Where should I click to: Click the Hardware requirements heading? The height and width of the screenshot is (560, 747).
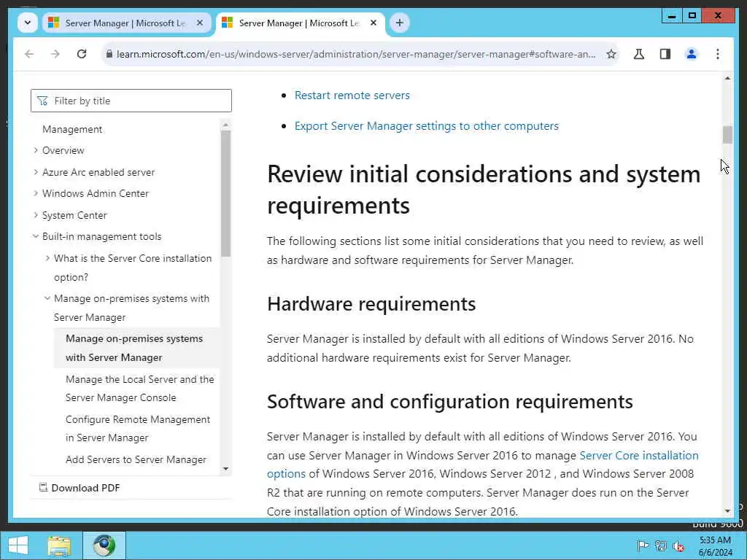point(371,304)
